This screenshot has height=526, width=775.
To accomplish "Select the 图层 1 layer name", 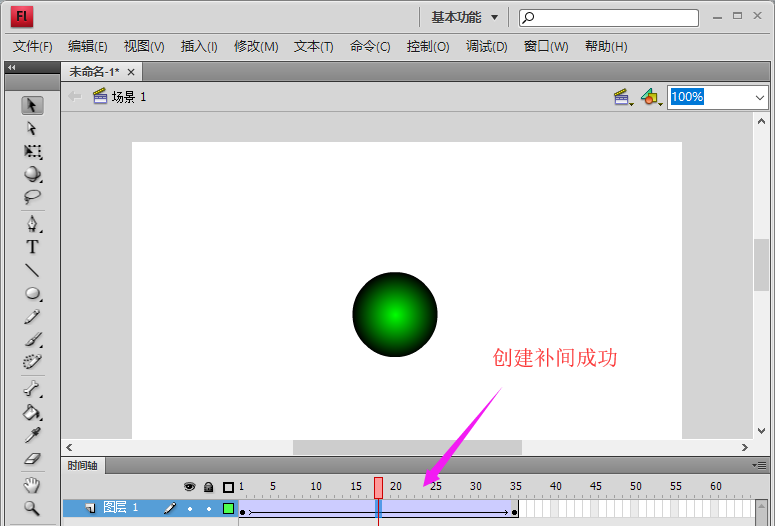I will [120, 507].
